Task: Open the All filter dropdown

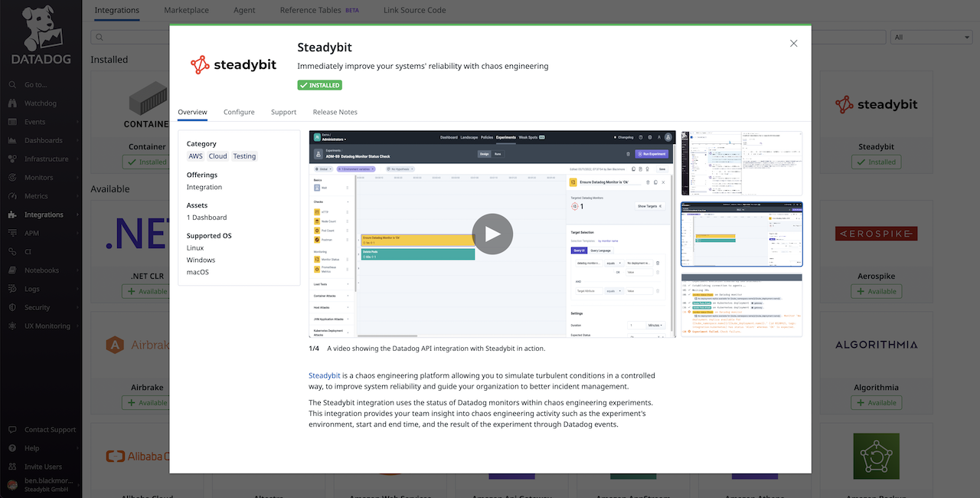Action: coord(931,38)
